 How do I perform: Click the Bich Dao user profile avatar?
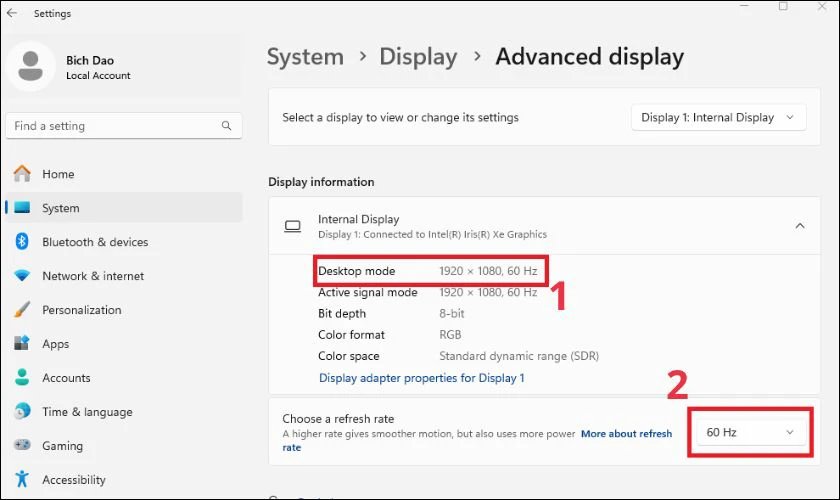point(30,66)
